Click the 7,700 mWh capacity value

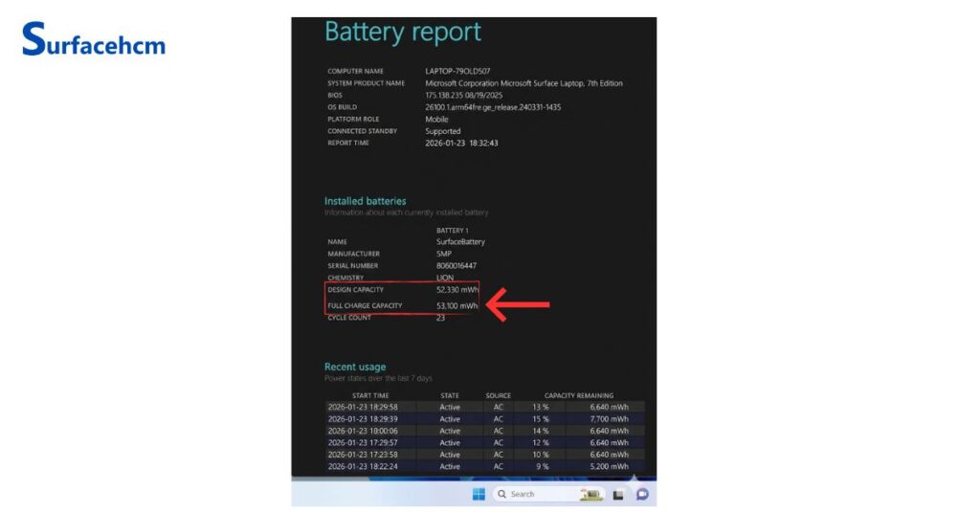610,419
